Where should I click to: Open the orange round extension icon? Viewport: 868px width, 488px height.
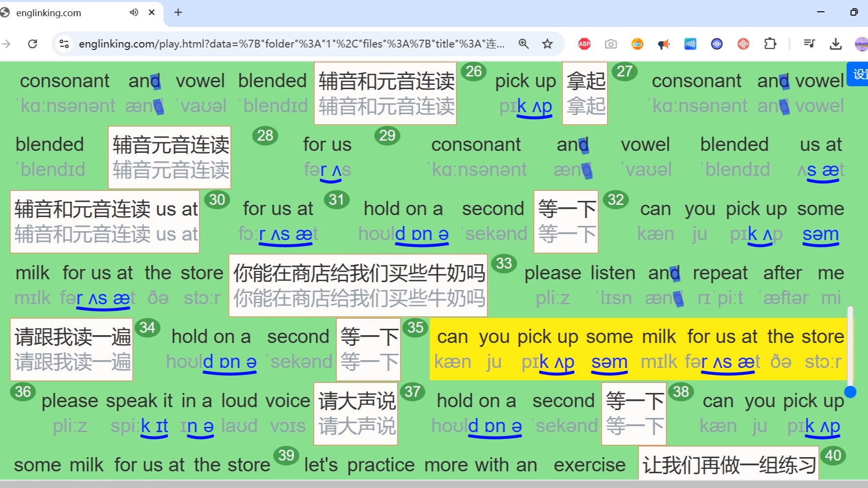(637, 44)
